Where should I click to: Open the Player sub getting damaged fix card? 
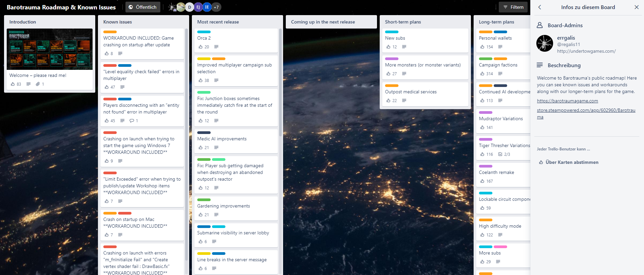click(236, 175)
